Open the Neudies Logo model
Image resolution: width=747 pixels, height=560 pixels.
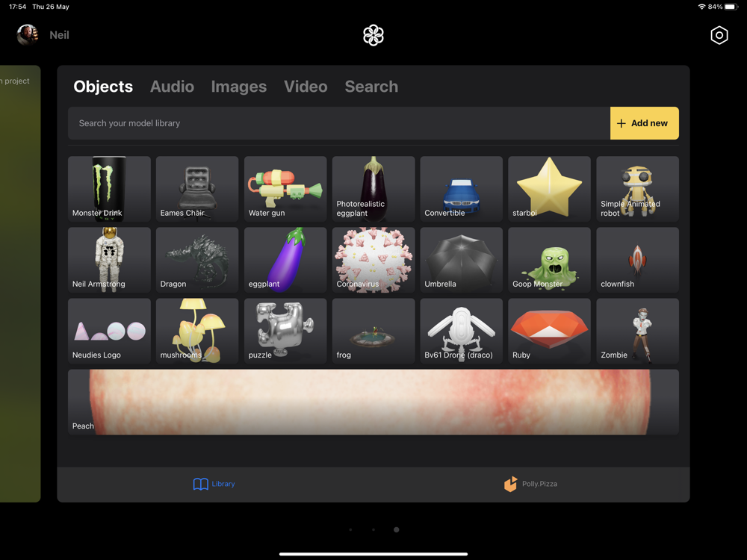tap(109, 331)
